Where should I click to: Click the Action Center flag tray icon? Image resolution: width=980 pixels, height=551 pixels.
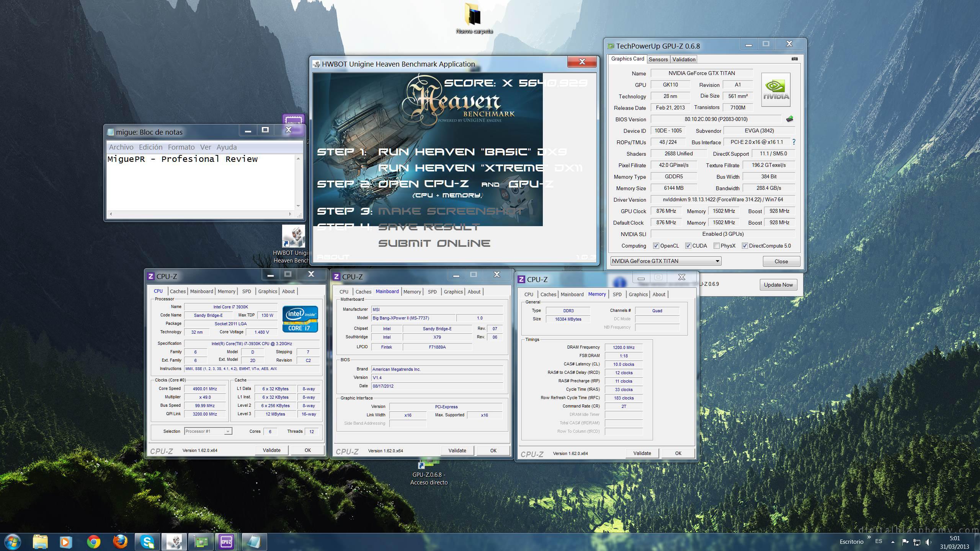pos(905,541)
